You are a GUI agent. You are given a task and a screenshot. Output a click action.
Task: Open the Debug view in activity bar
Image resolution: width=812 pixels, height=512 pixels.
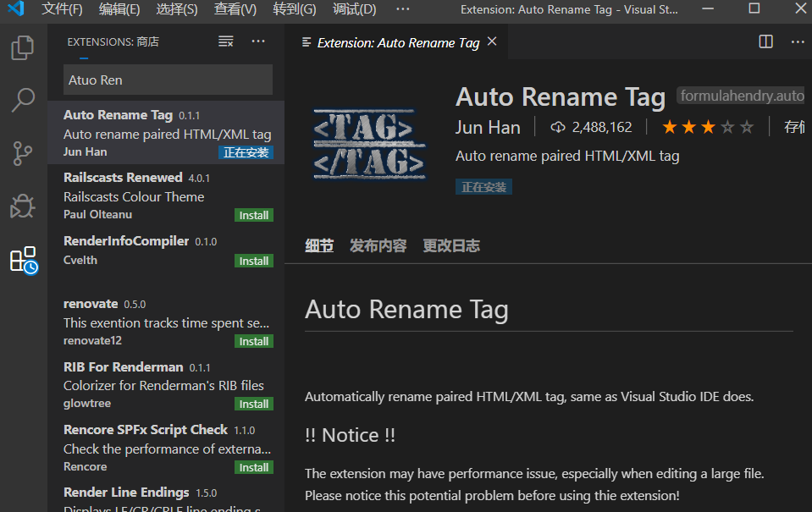(23, 206)
